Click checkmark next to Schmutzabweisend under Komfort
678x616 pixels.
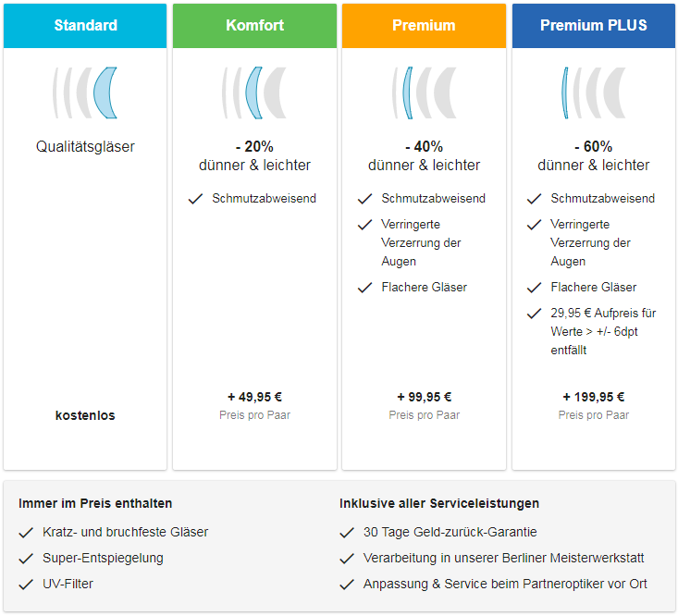pos(195,199)
